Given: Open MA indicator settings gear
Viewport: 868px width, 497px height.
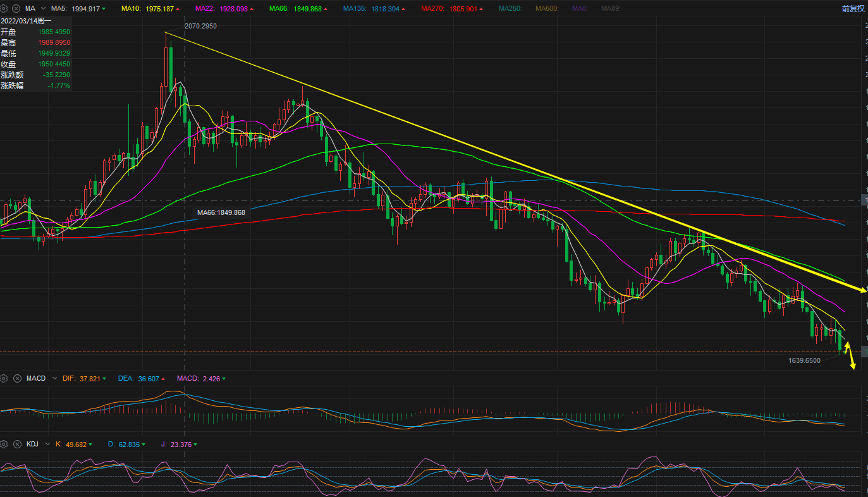Looking at the screenshot, I should [4, 9].
